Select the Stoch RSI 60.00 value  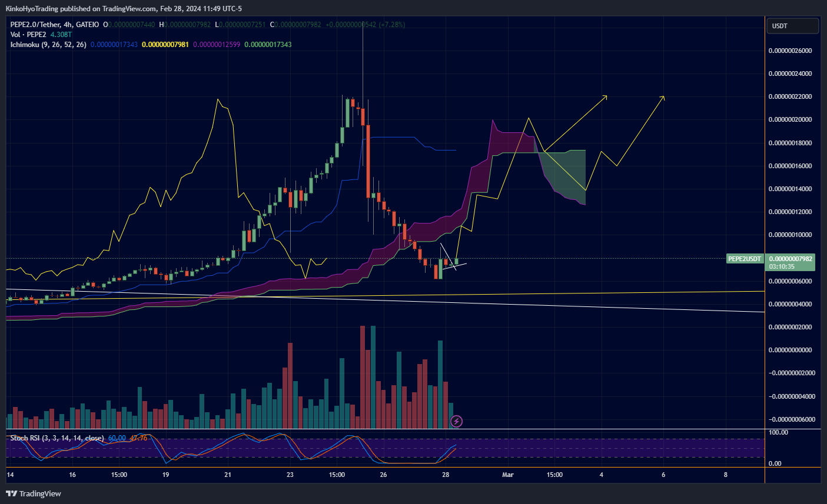coord(117,438)
